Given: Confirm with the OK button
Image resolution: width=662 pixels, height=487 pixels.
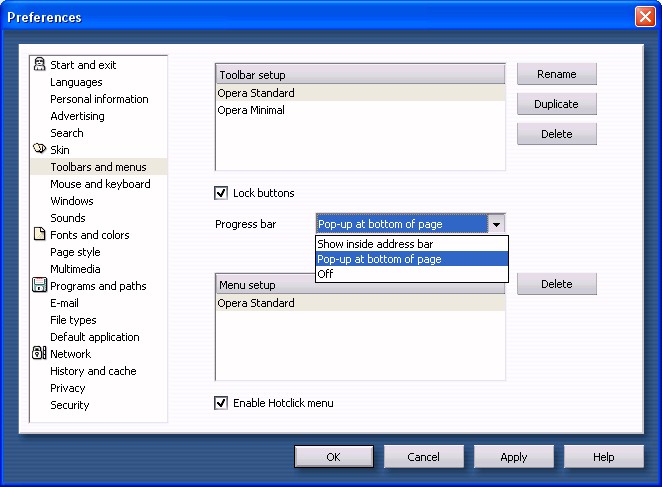Looking at the screenshot, I should point(334,457).
